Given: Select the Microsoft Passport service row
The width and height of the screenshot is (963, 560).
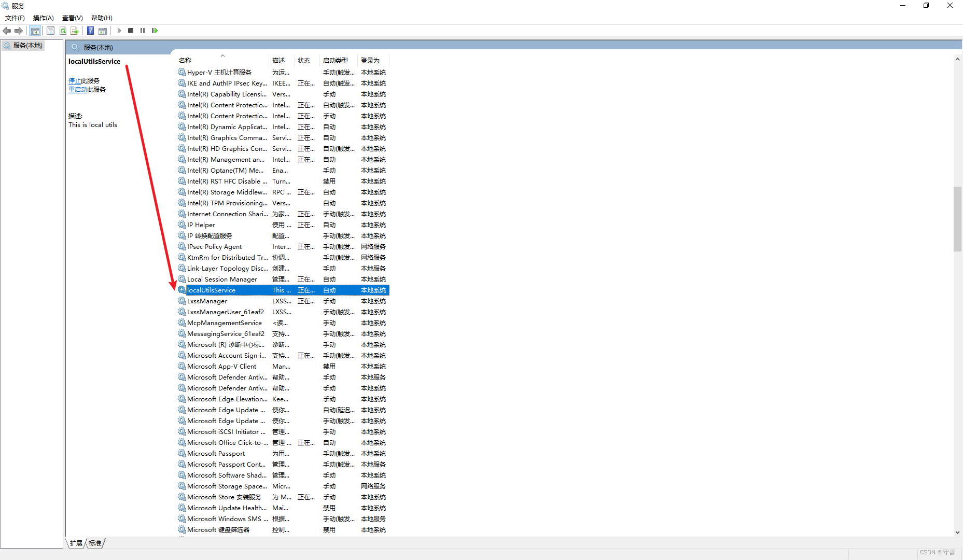Looking at the screenshot, I should [x=283, y=454].
